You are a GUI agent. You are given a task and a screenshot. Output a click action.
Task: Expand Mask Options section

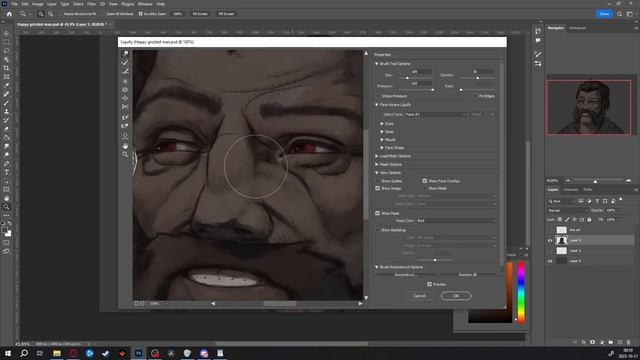(x=377, y=164)
